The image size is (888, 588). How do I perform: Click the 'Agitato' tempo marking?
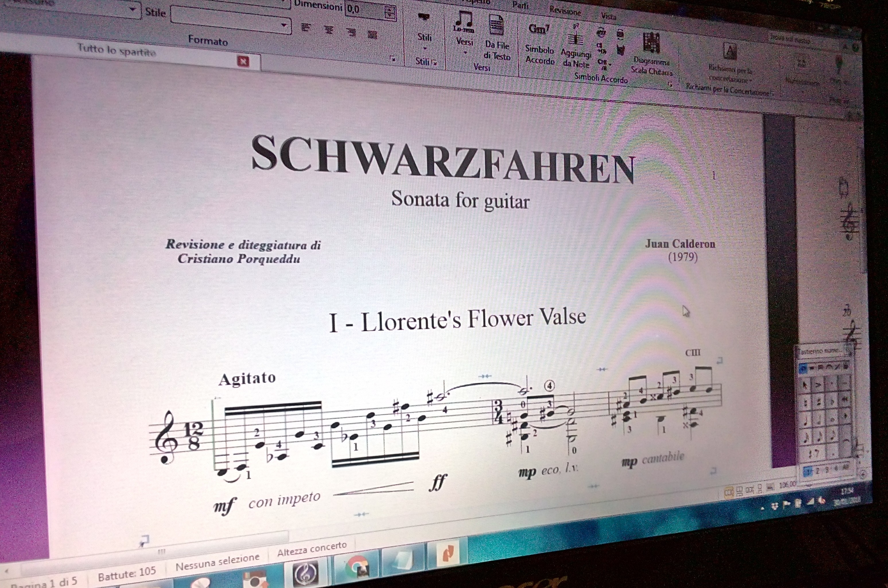pyautogui.click(x=247, y=378)
